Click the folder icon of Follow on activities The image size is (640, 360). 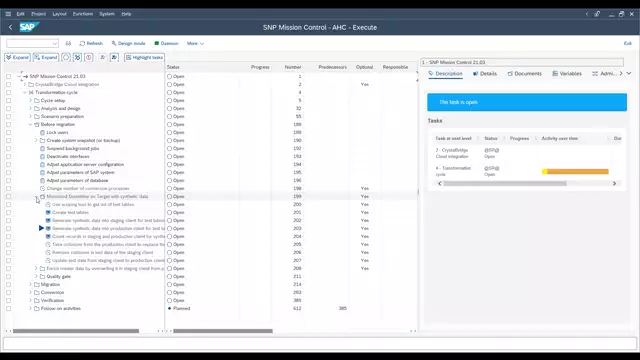click(x=37, y=309)
